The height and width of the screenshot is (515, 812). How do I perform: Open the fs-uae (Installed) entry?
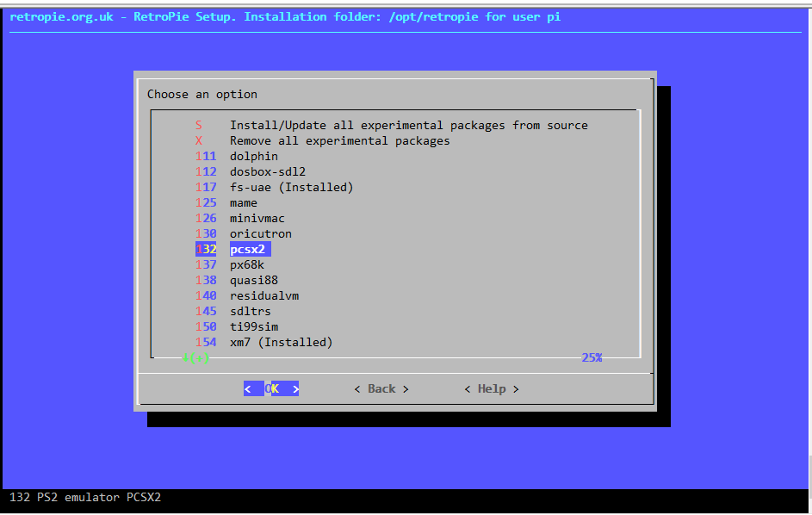(275, 188)
